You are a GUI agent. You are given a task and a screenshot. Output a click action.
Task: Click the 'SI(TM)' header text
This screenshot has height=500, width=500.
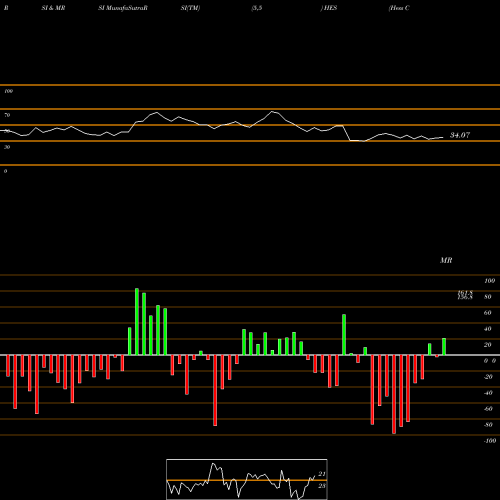click(x=190, y=8)
